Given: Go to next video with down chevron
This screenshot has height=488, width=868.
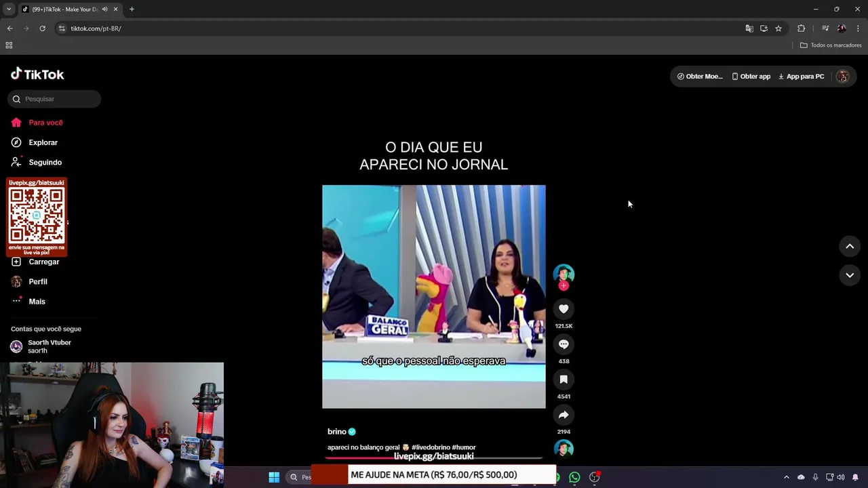Looking at the screenshot, I should point(850,275).
